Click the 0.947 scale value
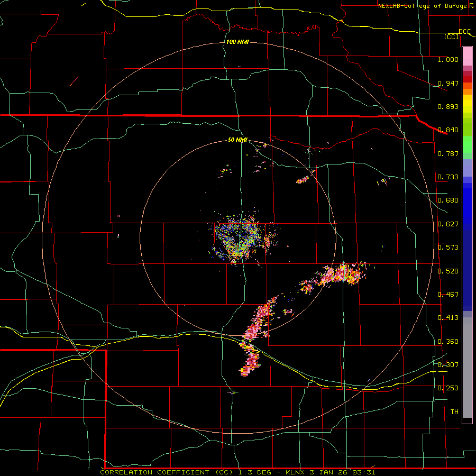This screenshot has height=476, width=476. (448, 83)
